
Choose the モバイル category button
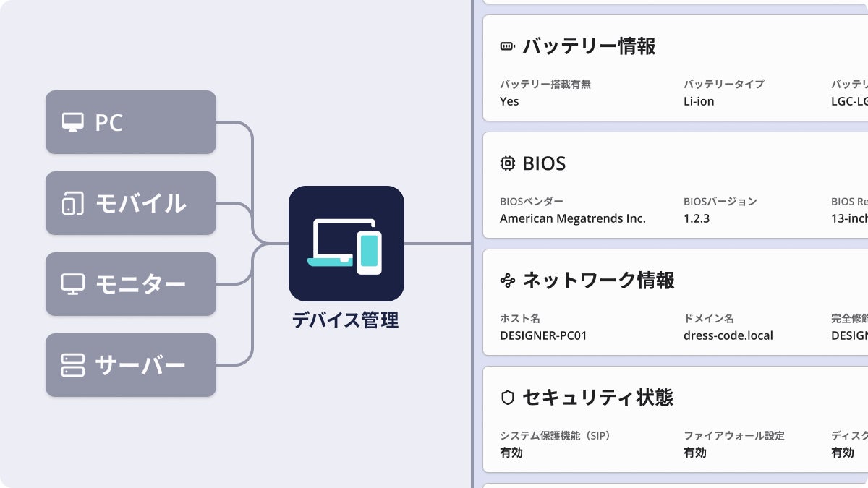pos(131,203)
